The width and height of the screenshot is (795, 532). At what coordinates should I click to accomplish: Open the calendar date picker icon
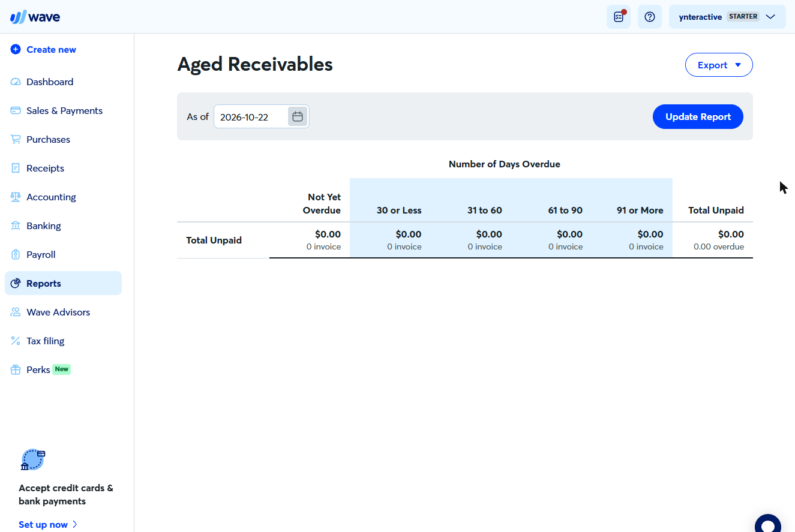297,117
